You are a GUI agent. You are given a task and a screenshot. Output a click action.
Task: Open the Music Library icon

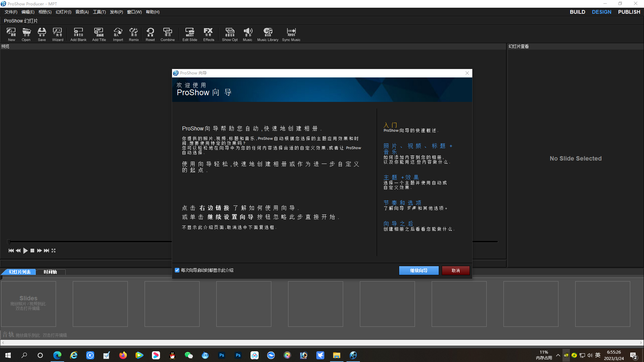pyautogui.click(x=268, y=35)
